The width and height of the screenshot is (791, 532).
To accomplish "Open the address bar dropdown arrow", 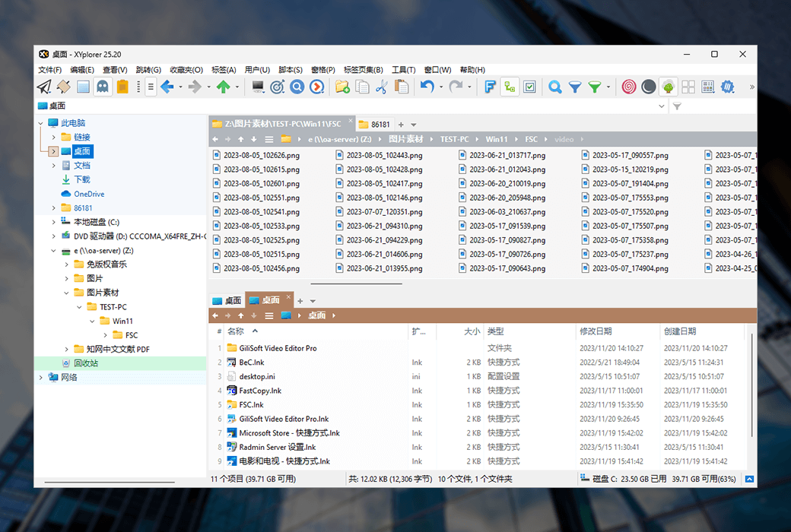I will tap(661, 106).
